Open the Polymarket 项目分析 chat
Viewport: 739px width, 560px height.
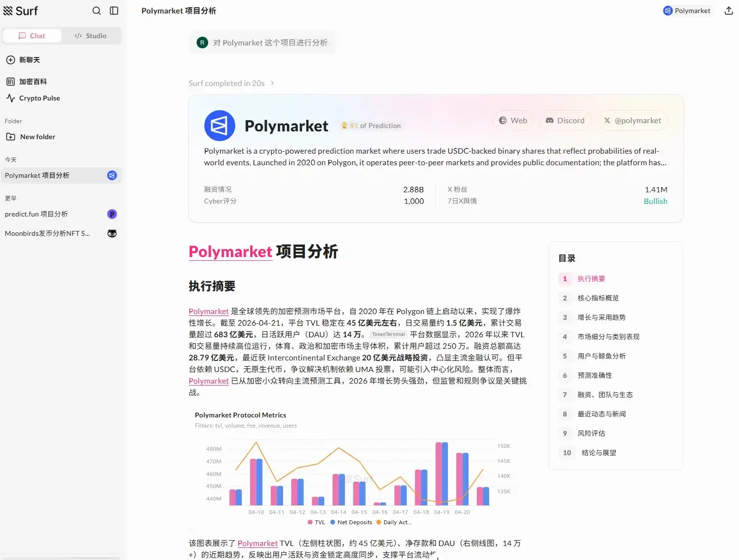coord(61,175)
